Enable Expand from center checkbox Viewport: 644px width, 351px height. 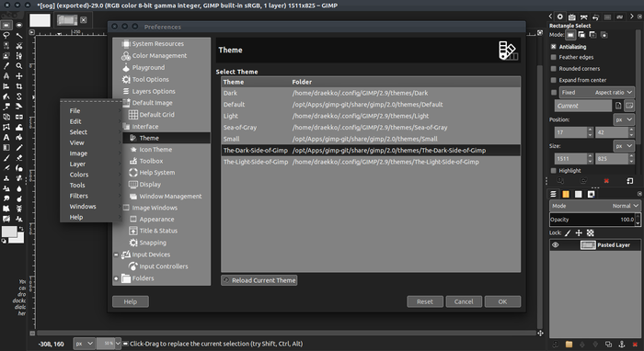(553, 80)
